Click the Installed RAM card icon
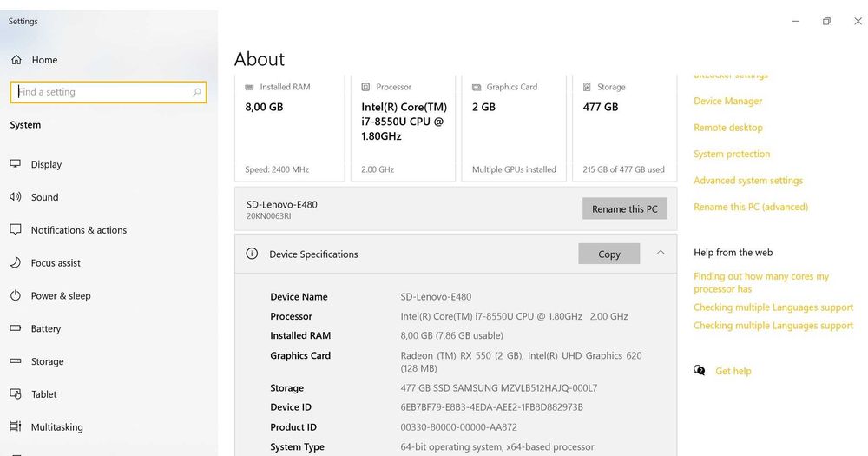The height and width of the screenshot is (456, 868). point(250,87)
